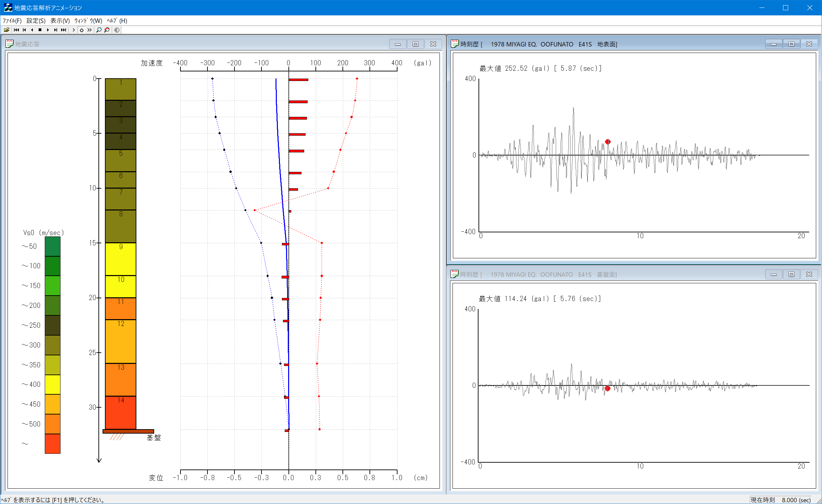Select fast speed double chevron button

pyautogui.click(x=90, y=30)
